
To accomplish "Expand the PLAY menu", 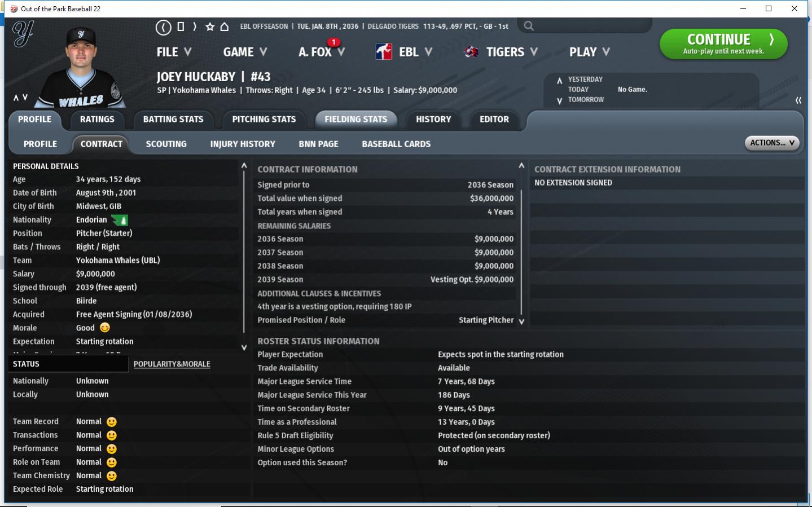I will pos(589,52).
